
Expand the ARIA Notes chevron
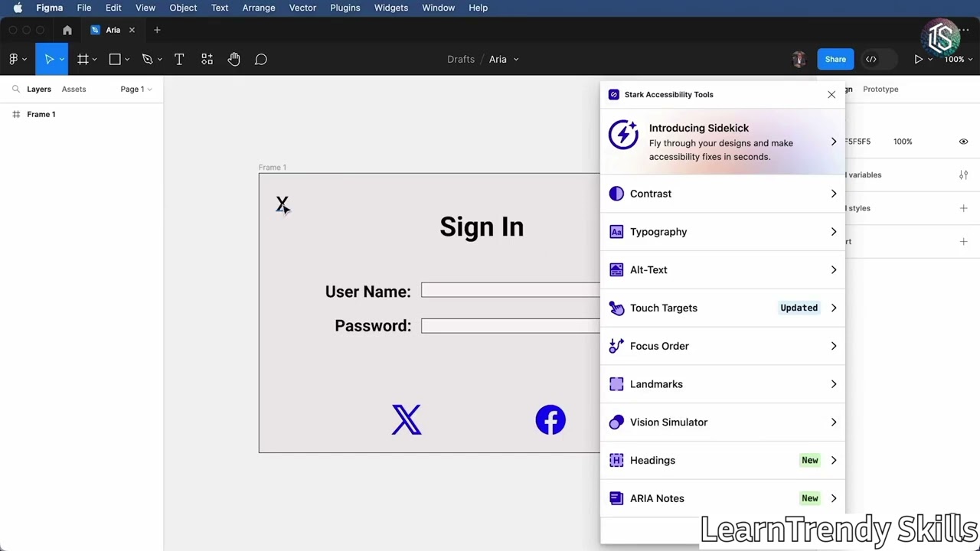pyautogui.click(x=834, y=498)
